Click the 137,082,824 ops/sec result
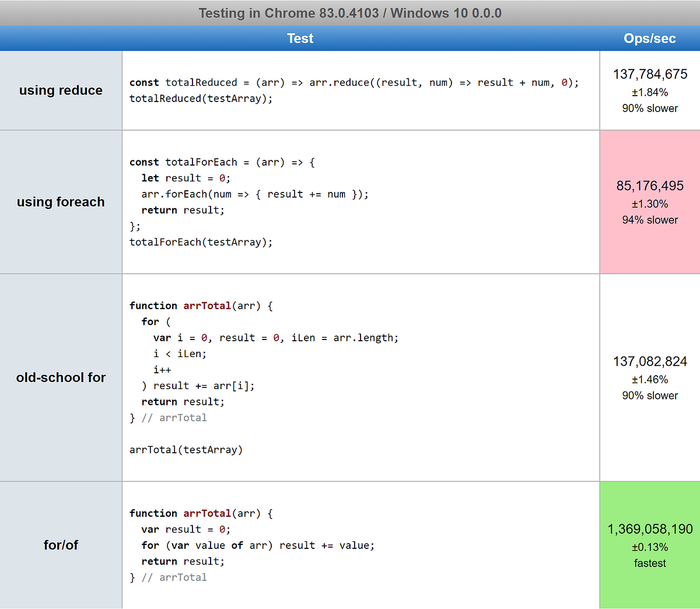The image size is (700, 609). (650, 362)
